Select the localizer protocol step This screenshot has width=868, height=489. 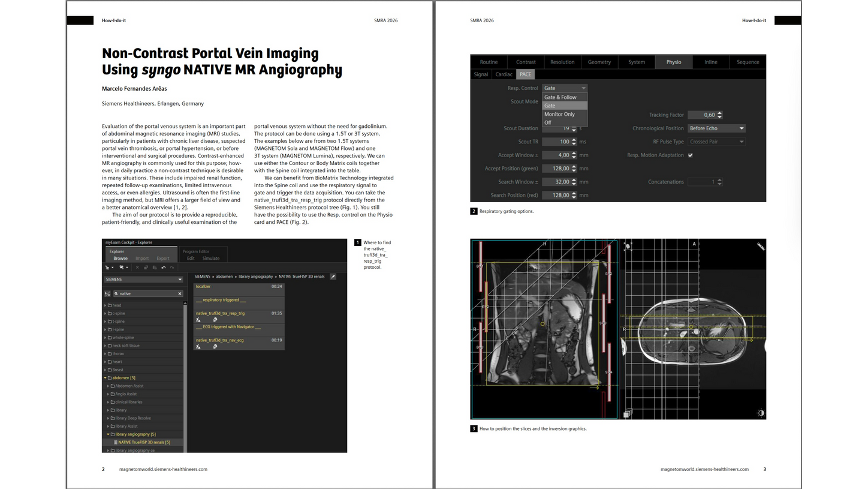click(239, 290)
